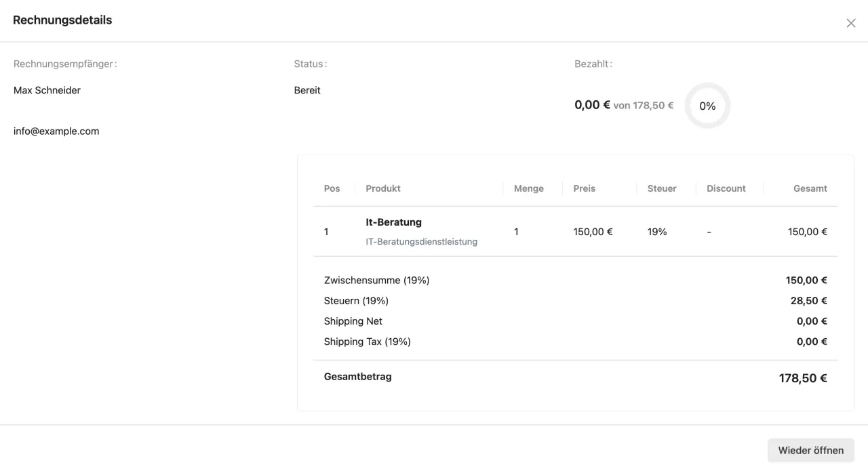
Task: Click the Produkt column header
Action: 383,188
